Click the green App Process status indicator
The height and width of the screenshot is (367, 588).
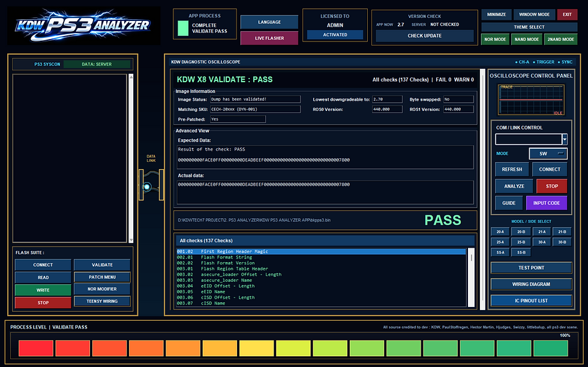(x=182, y=29)
